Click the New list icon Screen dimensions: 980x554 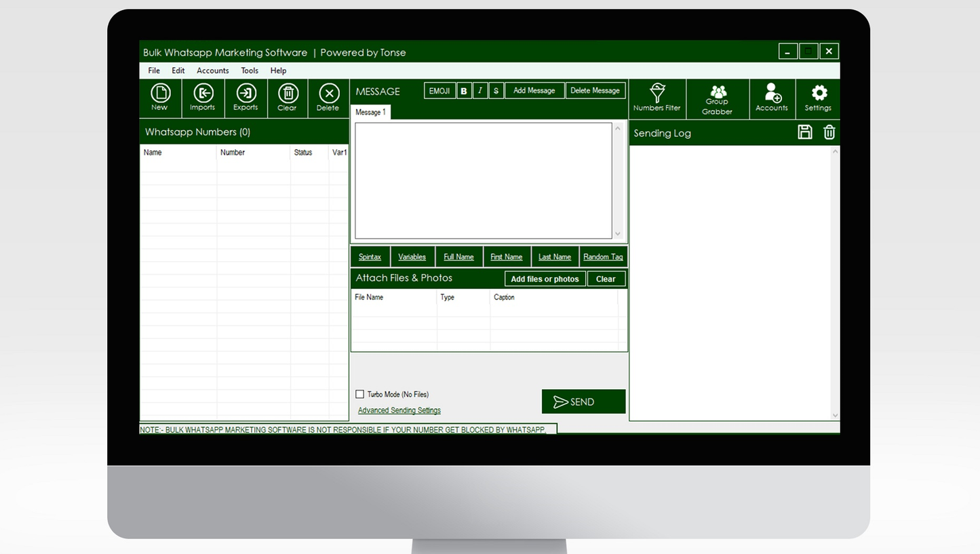[160, 98]
